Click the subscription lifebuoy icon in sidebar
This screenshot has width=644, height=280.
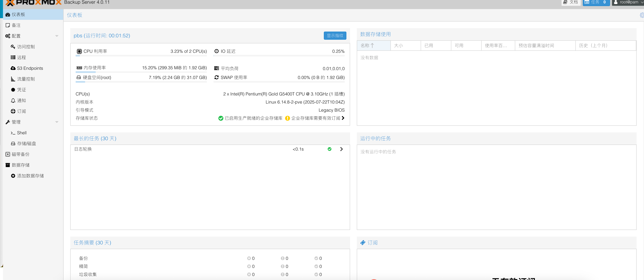tap(13, 111)
